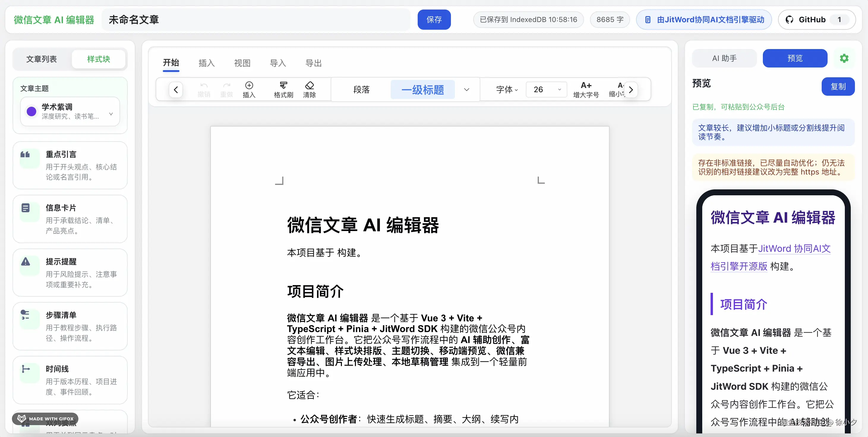Viewport: 868px width, 437px height.
Task: Click the 未命名文章 title input field
Action: click(x=256, y=20)
